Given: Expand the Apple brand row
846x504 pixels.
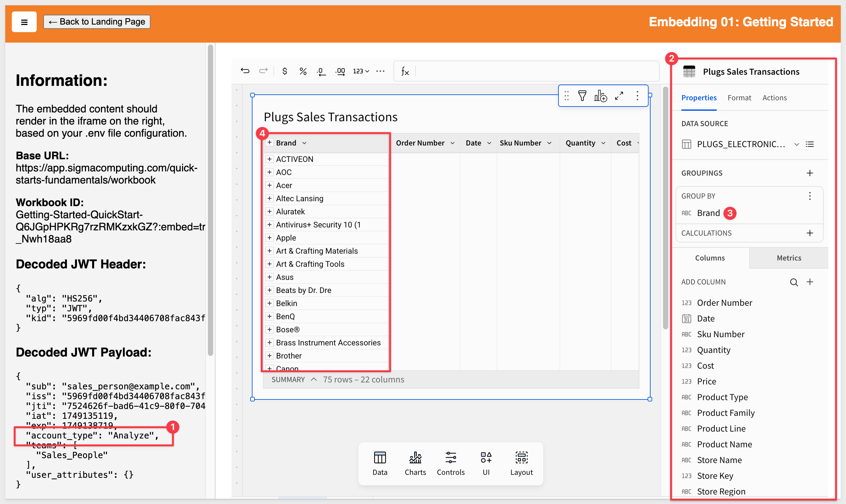Looking at the screenshot, I should tap(270, 237).
